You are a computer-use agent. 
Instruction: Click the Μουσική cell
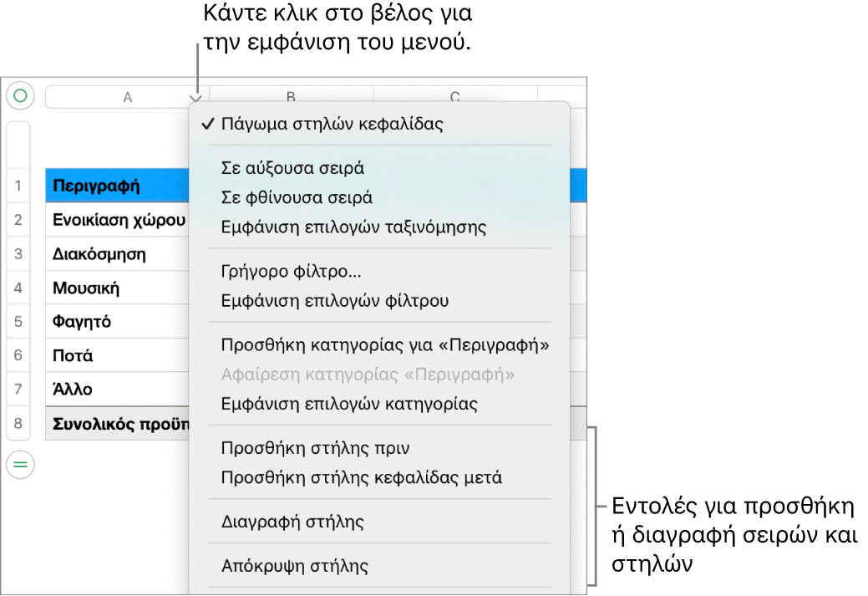117,288
